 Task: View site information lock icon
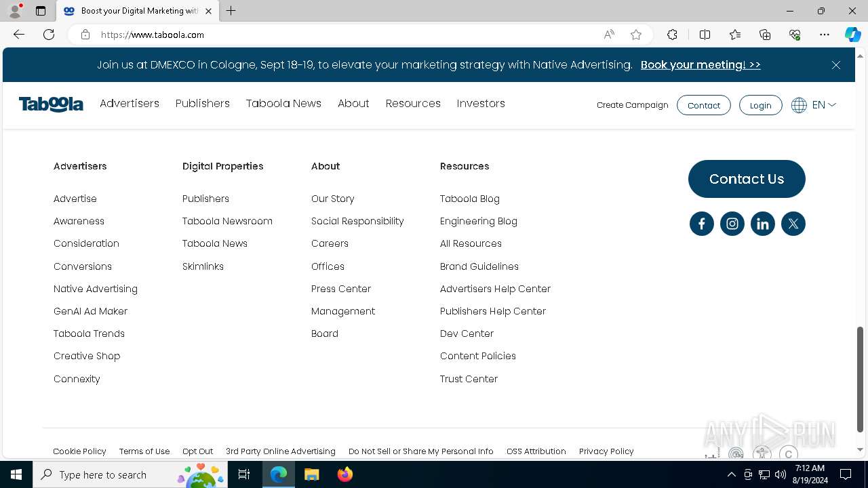pyautogui.click(x=85, y=35)
